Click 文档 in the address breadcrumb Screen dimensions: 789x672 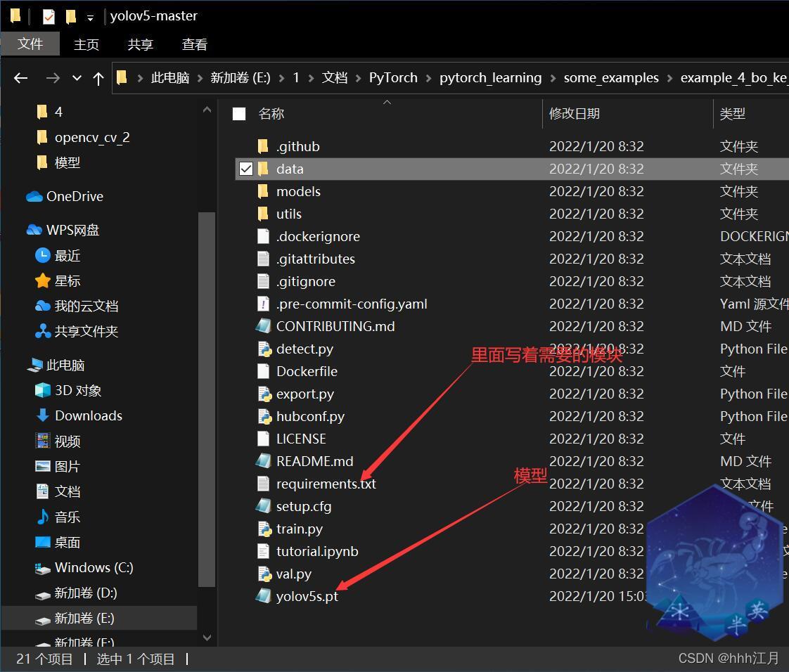coord(335,78)
